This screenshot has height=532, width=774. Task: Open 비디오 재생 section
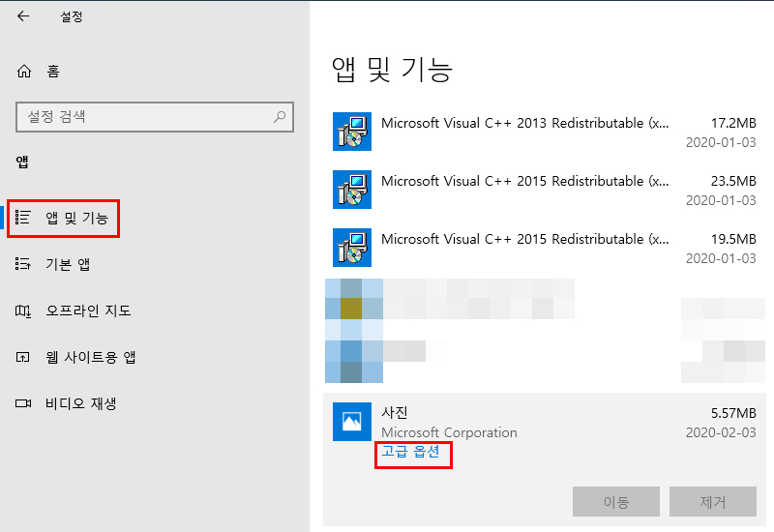pyautogui.click(x=81, y=403)
